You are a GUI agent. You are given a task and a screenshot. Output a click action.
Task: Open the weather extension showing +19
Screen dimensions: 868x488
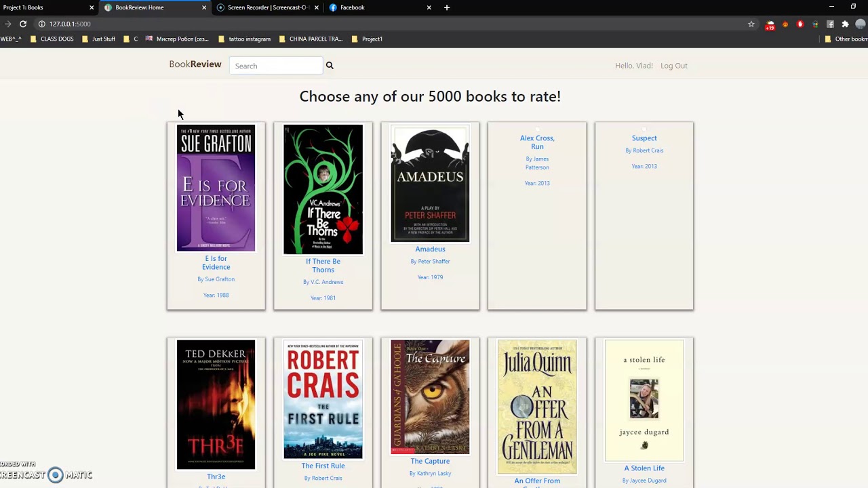pyautogui.click(x=770, y=25)
